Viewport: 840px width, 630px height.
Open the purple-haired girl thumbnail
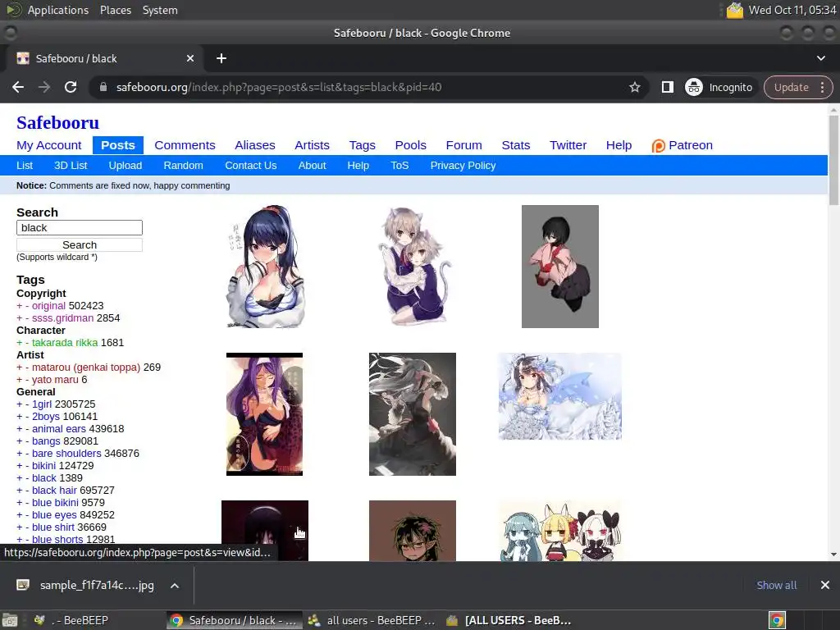[x=265, y=414]
